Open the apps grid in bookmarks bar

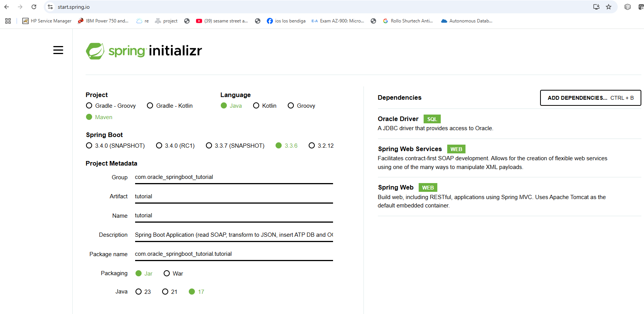[8, 21]
